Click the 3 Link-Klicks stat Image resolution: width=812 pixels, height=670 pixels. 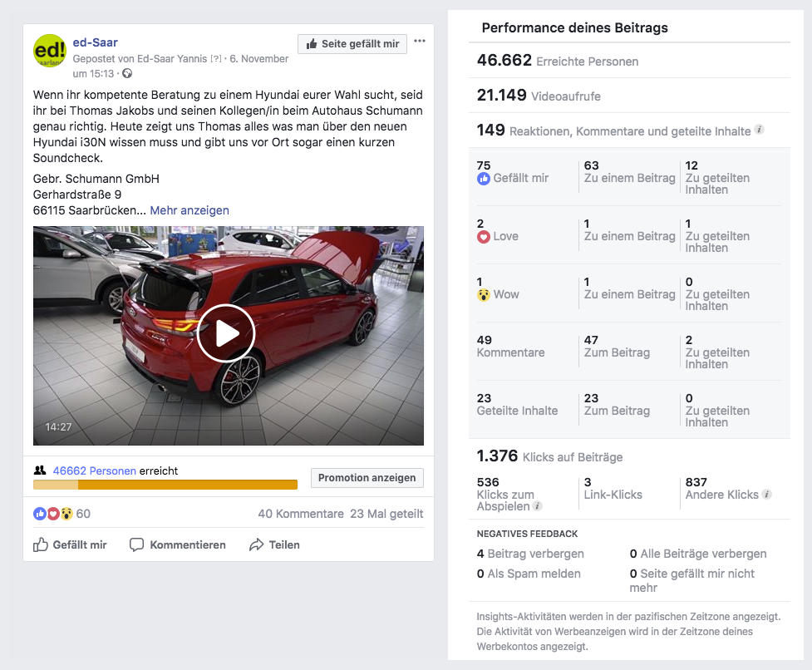tap(613, 488)
